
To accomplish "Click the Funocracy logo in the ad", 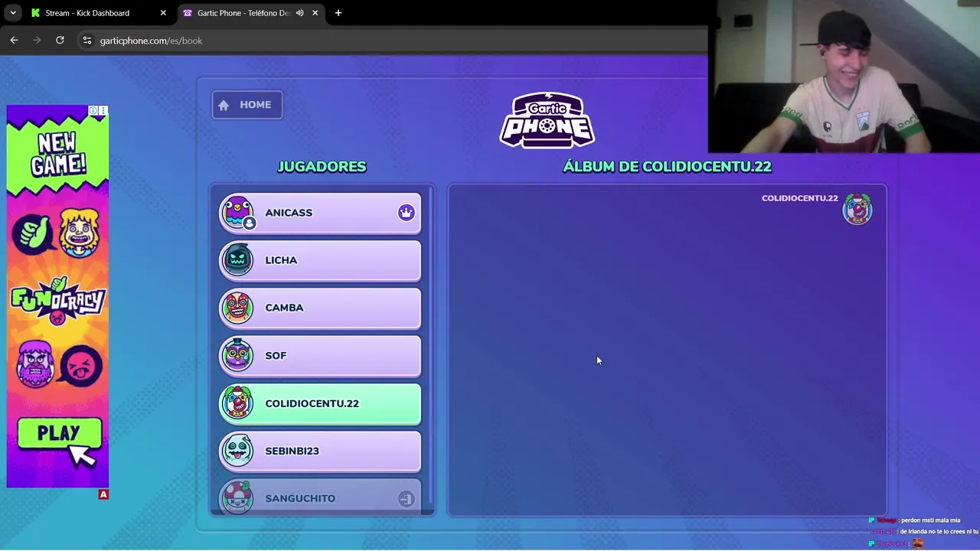I will [x=57, y=300].
